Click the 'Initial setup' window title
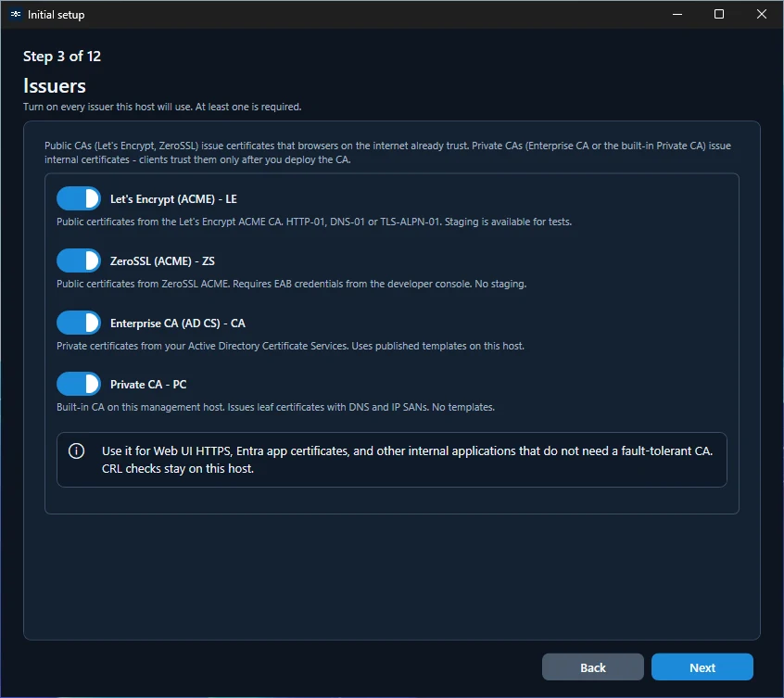Viewport: 784px width, 698px height. (56, 15)
